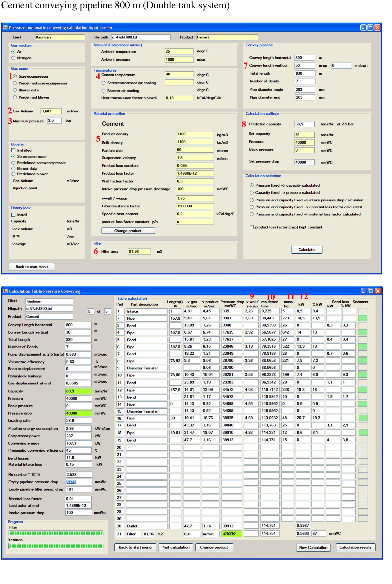Tick product loss factor kept constant

(x=252, y=227)
